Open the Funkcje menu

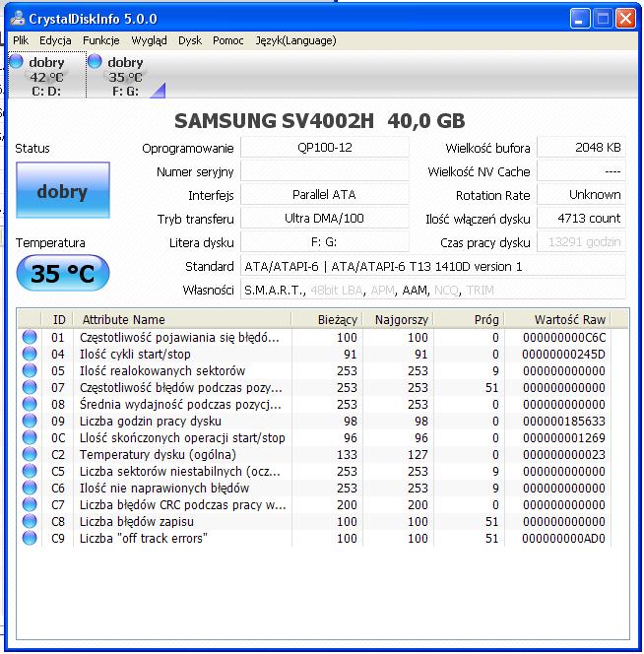click(101, 40)
